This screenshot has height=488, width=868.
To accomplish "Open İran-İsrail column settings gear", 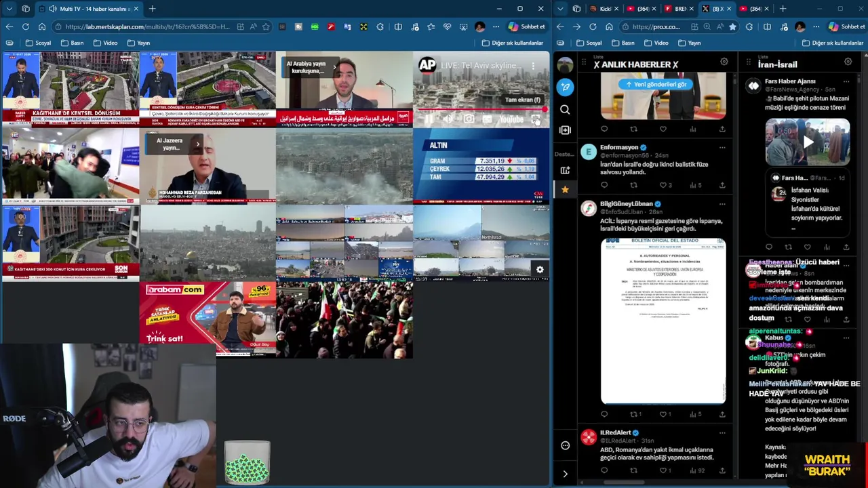I will click(x=848, y=62).
